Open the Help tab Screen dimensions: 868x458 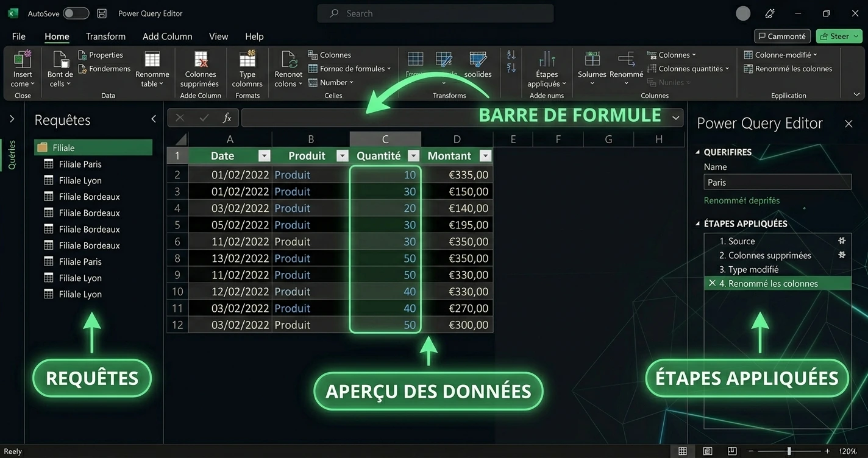[254, 37]
